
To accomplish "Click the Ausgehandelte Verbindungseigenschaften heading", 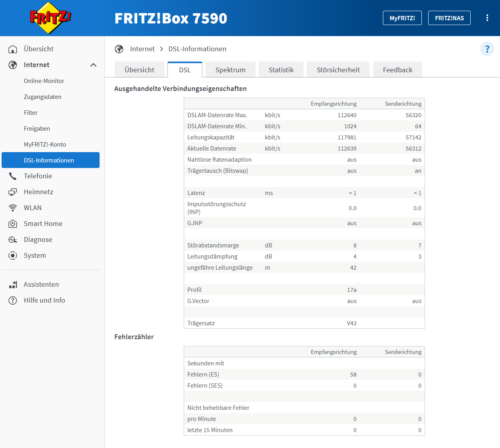I will tap(181, 89).
